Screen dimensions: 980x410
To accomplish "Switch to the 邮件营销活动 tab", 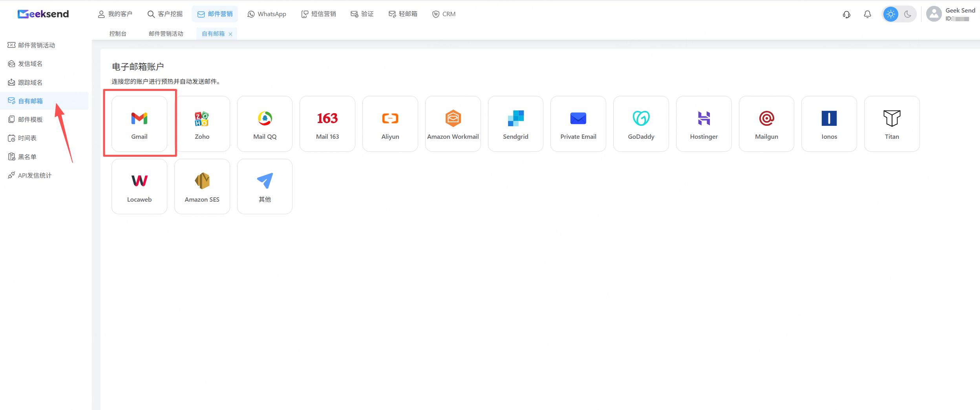I will click(x=166, y=34).
